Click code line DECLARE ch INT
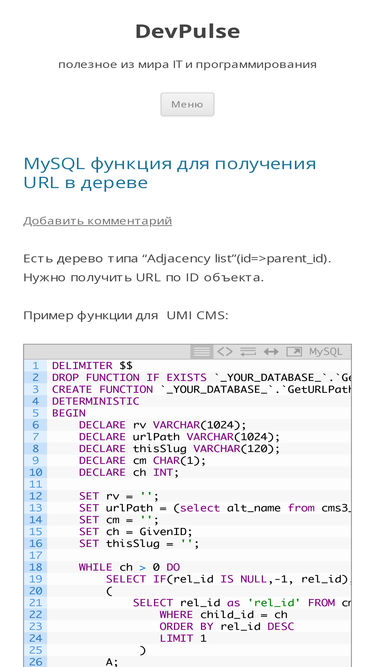This screenshot has width=375, height=667. point(129,473)
